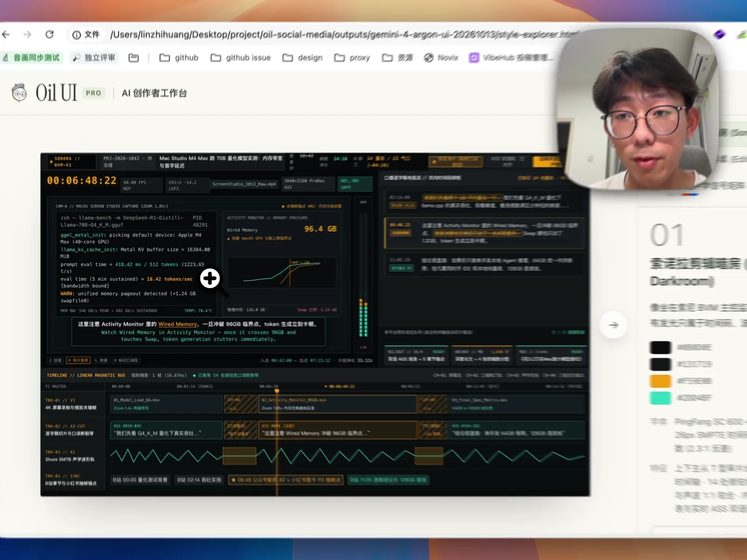Follow the underlined Wired Memory link
The height and width of the screenshot is (560, 747).
tap(177, 324)
